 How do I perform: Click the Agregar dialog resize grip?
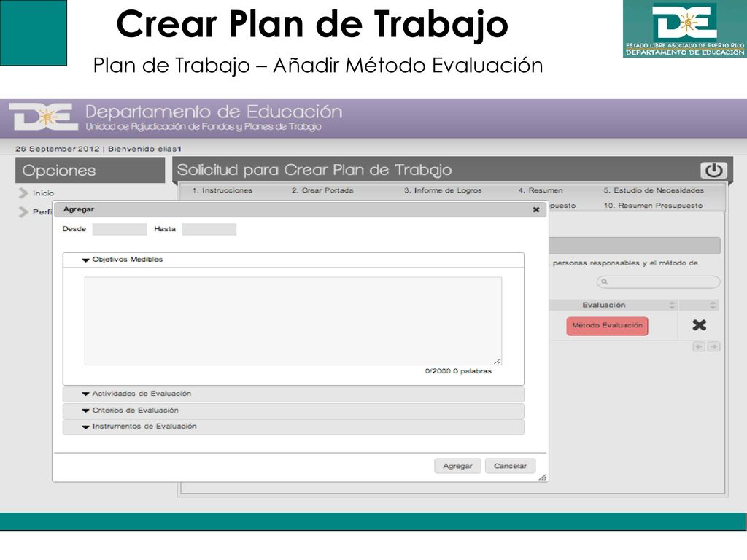(x=543, y=477)
